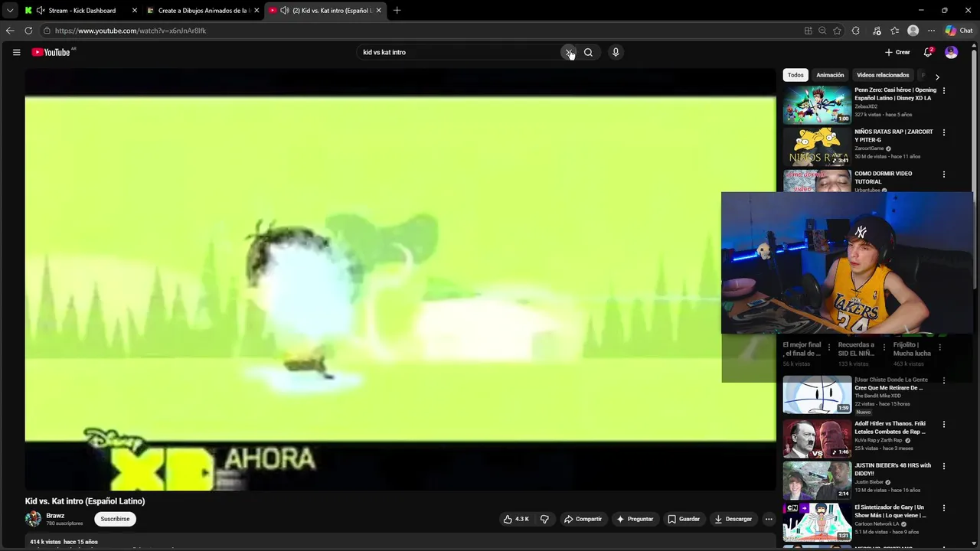Open the Crear upload menu
This screenshot has height=551, width=980.
pyautogui.click(x=897, y=52)
